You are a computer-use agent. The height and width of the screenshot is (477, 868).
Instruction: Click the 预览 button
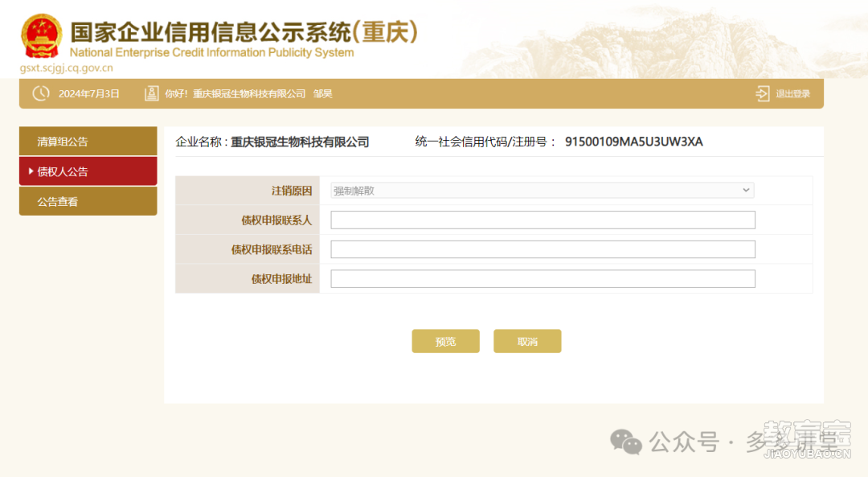445,341
